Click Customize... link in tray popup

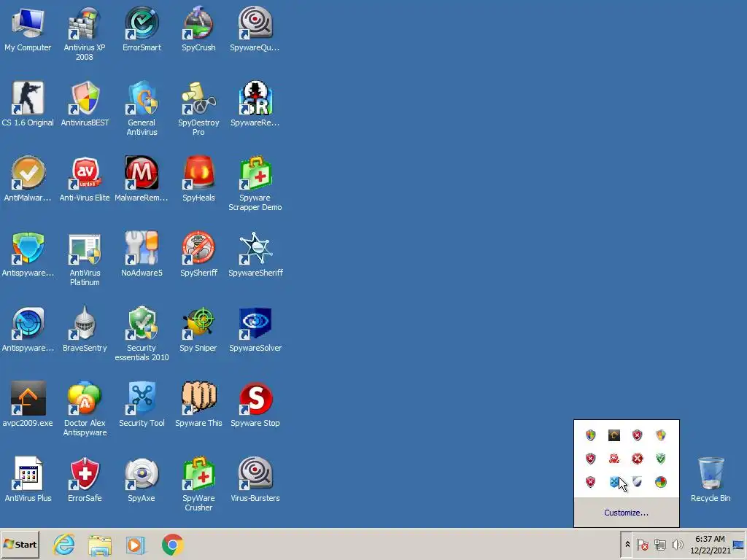pos(626,513)
